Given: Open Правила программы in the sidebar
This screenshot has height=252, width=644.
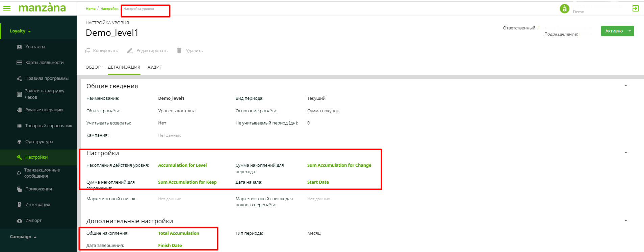Looking at the screenshot, I should point(47,78).
